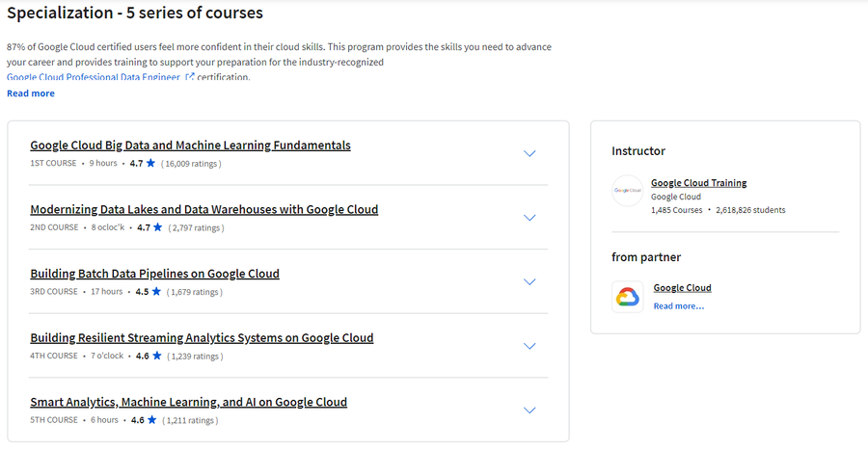Image resolution: width=868 pixels, height=450 pixels.
Task: Click the (1,679 ratings) text
Action: tap(194, 292)
